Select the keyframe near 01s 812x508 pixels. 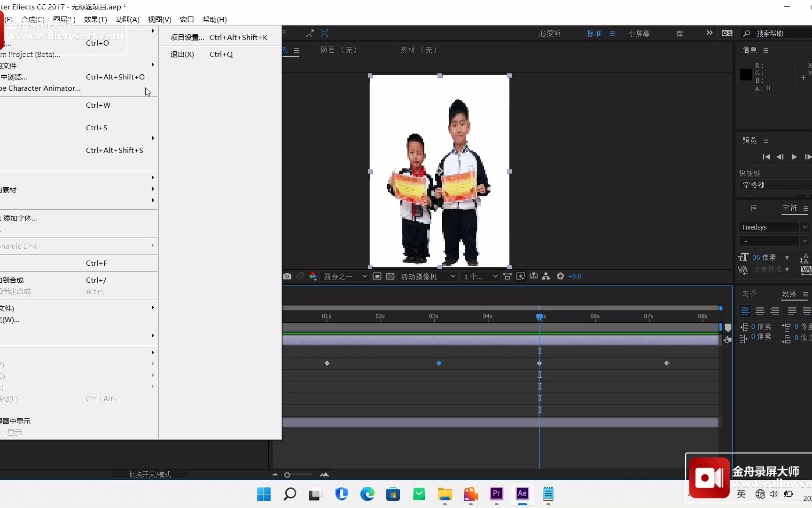pyautogui.click(x=327, y=363)
